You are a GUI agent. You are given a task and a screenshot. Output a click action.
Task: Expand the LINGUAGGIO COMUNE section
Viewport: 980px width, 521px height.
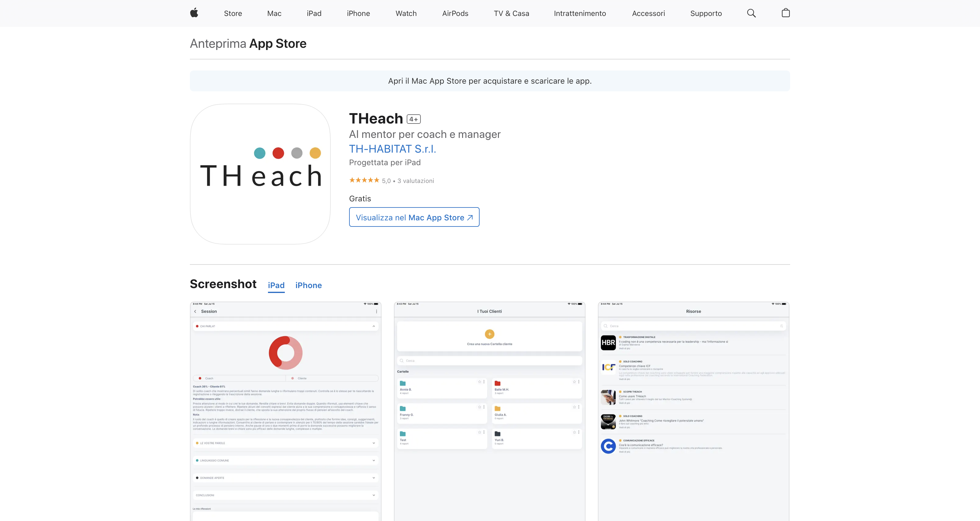[x=286, y=460]
